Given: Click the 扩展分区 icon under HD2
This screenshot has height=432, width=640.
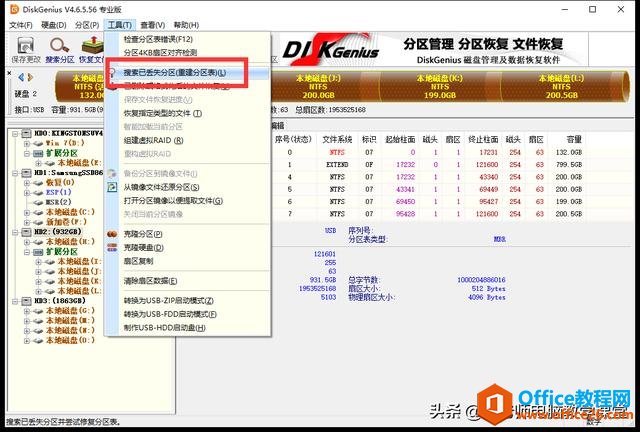Looking at the screenshot, I should click(38, 252).
